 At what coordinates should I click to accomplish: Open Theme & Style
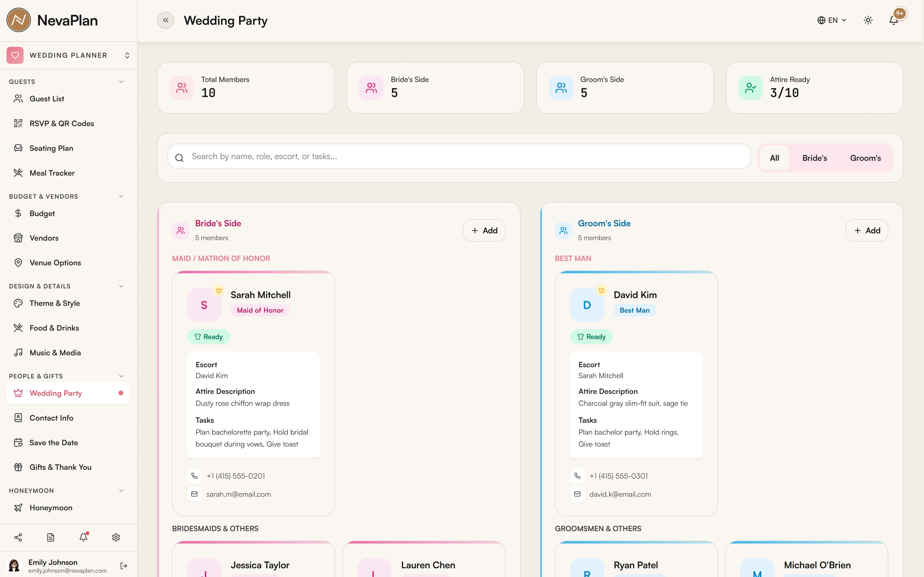tap(68, 303)
